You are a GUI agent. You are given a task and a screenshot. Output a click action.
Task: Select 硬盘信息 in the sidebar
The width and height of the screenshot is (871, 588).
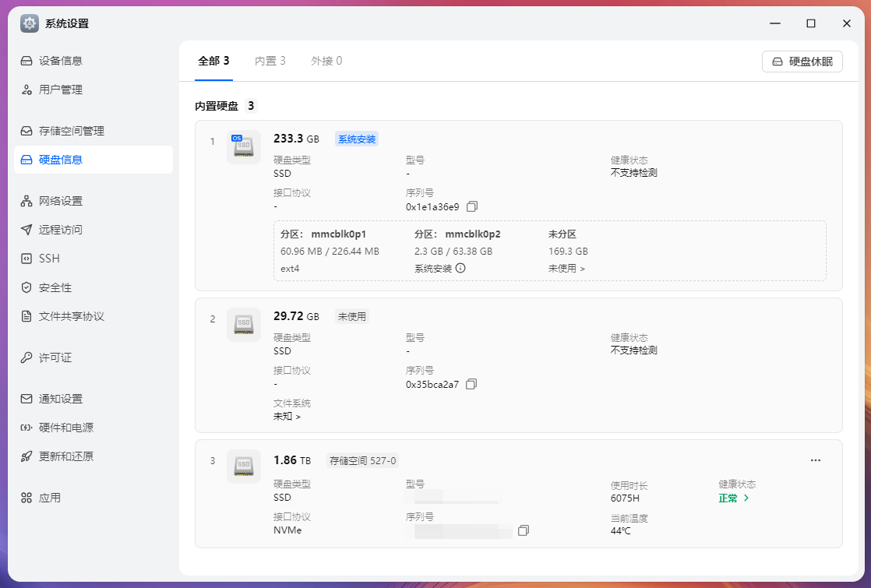click(93, 160)
